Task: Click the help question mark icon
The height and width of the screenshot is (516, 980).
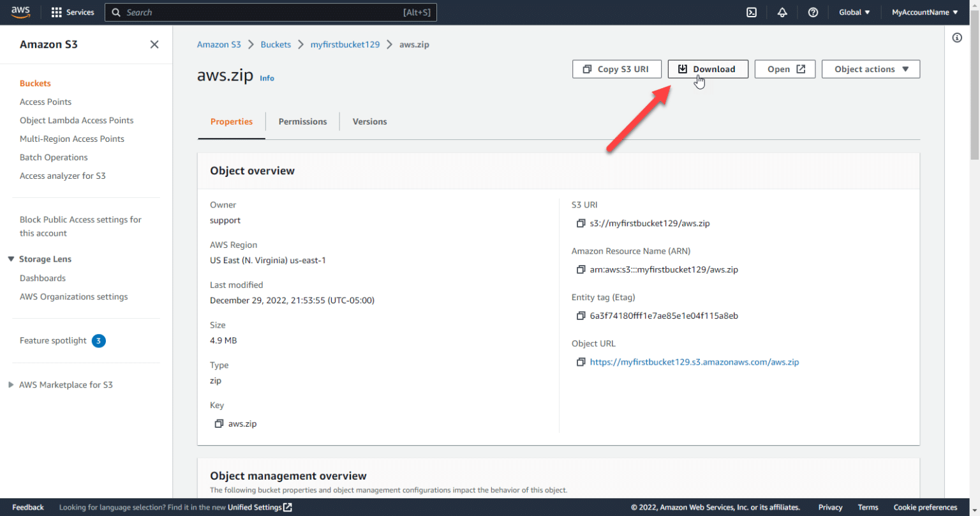Action: pyautogui.click(x=813, y=12)
